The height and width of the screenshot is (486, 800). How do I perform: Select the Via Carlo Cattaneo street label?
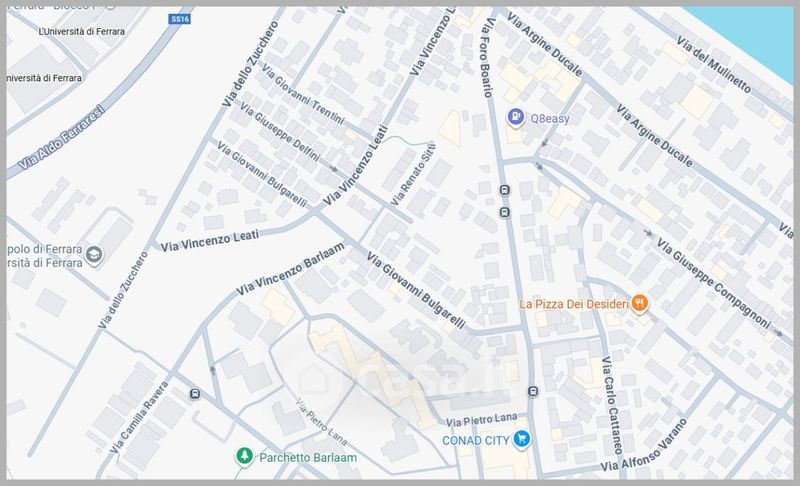(x=612, y=405)
